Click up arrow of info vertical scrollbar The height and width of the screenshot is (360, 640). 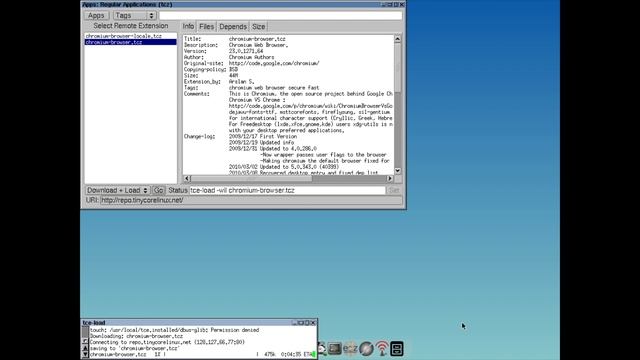pos(398,39)
